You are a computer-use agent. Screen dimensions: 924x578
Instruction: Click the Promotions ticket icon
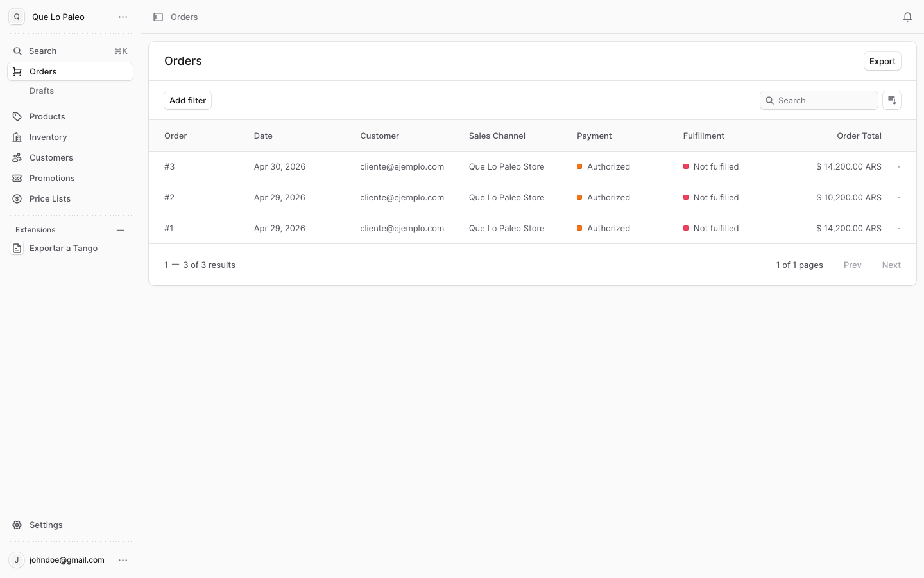point(17,178)
